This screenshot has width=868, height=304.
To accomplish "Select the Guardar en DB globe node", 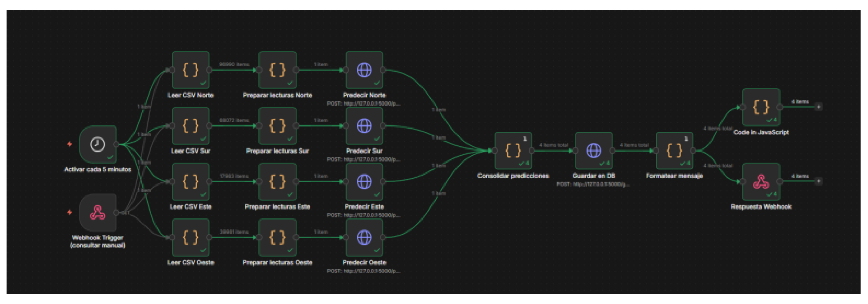I will pos(594,151).
